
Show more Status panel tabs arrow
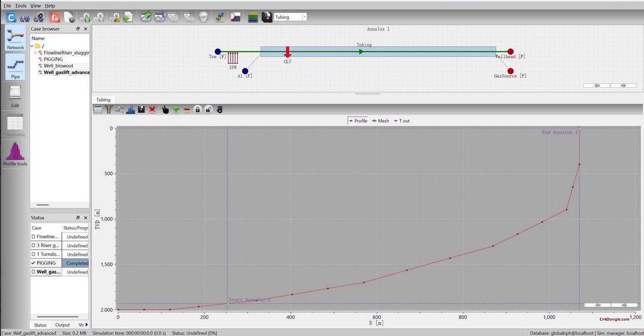point(86,325)
